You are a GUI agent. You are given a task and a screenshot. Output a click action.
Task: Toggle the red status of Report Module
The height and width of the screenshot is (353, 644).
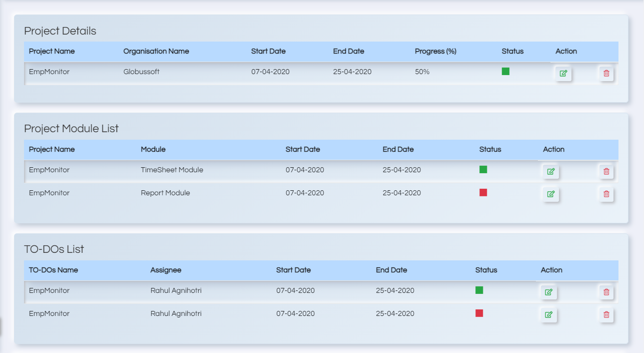point(483,192)
